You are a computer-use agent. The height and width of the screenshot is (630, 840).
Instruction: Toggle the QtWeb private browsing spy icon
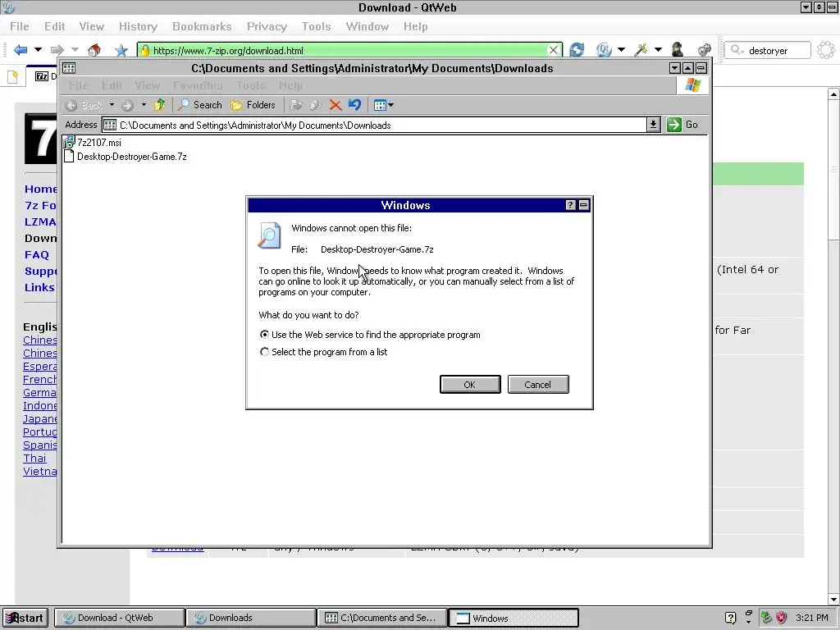(677, 50)
